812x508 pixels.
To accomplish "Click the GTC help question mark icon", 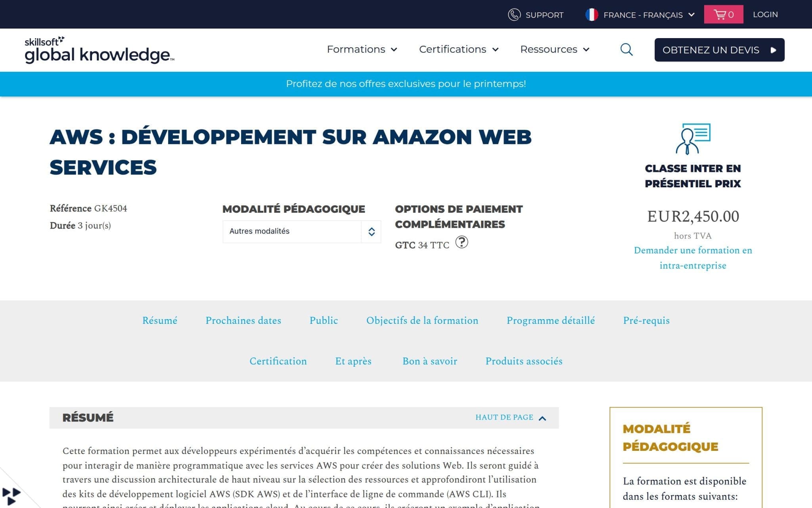I will click(x=462, y=242).
